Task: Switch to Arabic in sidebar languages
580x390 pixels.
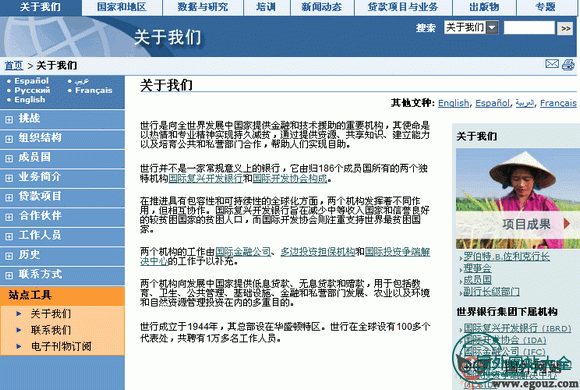Action: pyautogui.click(x=82, y=81)
